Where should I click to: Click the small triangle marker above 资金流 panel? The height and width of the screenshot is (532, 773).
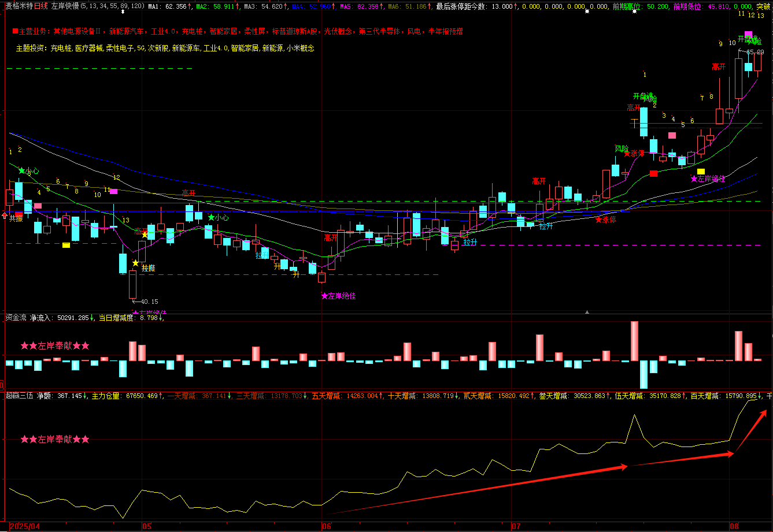pyautogui.click(x=587, y=312)
